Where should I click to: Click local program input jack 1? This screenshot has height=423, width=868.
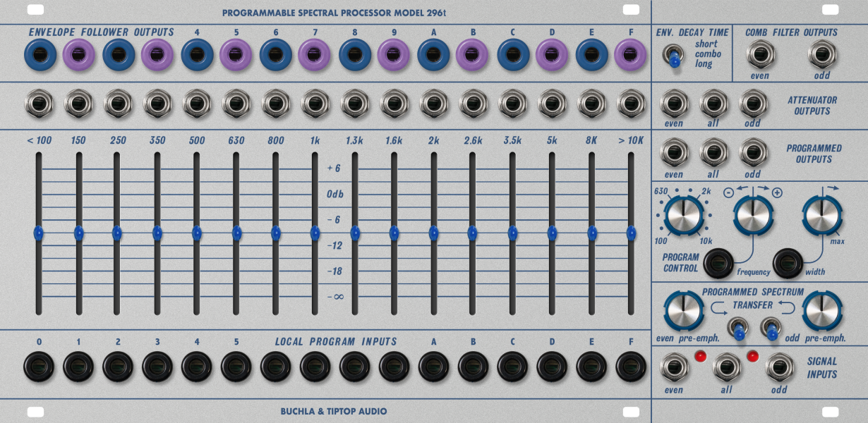coord(78,367)
